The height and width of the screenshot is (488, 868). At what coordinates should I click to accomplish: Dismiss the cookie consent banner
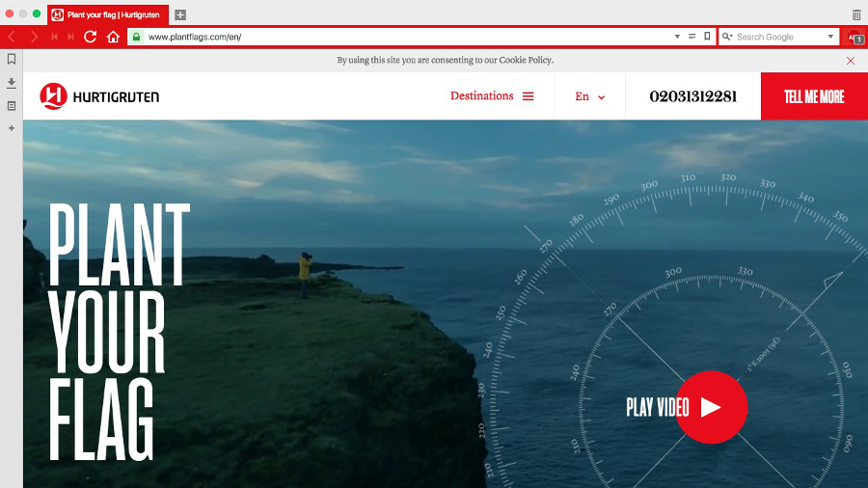851,61
